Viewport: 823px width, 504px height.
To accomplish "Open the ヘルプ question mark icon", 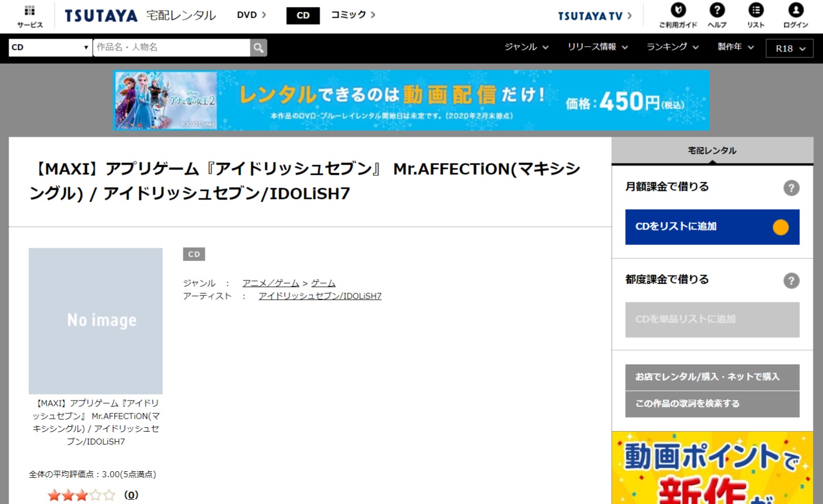I will (x=717, y=10).
